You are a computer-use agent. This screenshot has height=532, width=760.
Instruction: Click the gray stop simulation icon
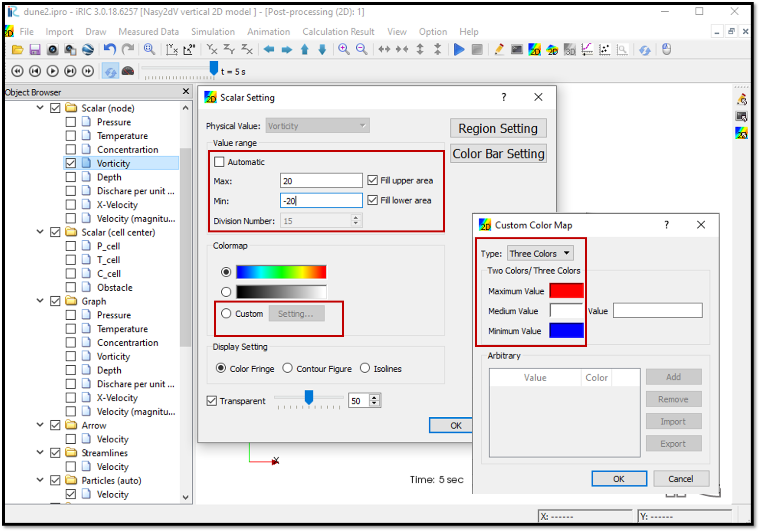click(477, 50)
